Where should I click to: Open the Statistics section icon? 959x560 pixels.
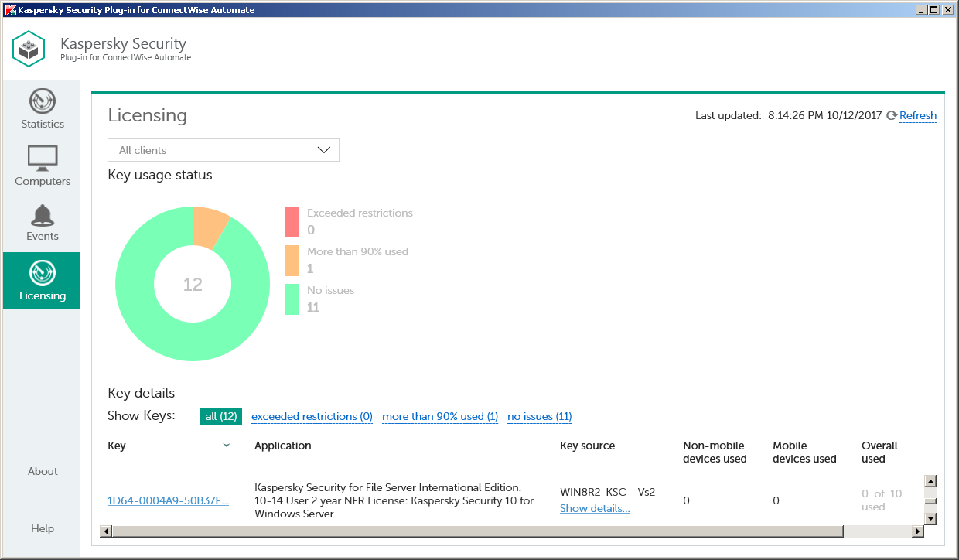pyautogui.click(x=43, y=101)
